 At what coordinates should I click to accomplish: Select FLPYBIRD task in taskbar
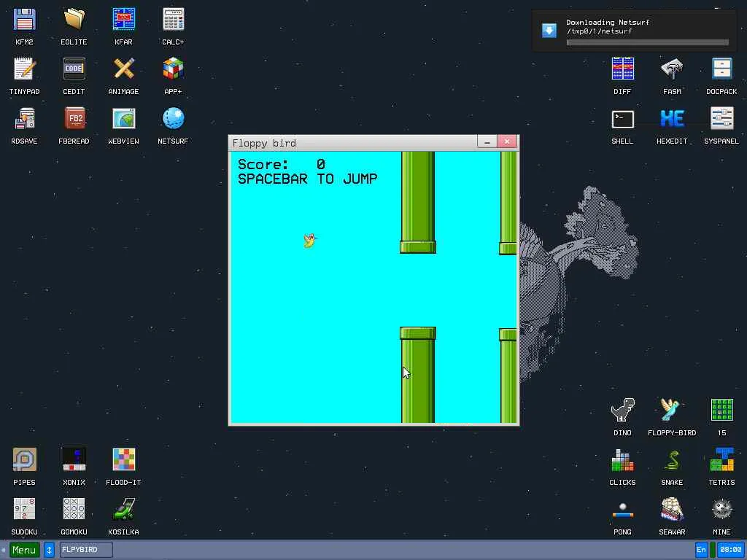click(x=86, y=550)
